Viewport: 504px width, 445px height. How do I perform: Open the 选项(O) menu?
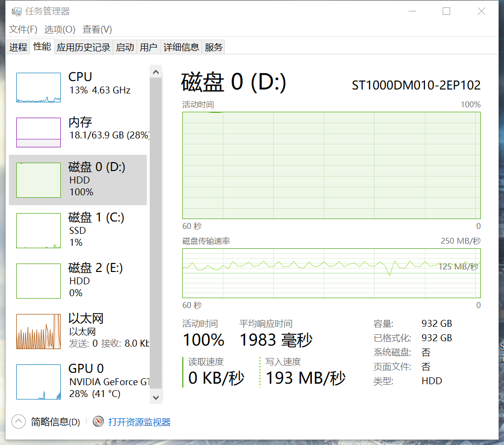[60, 30]
